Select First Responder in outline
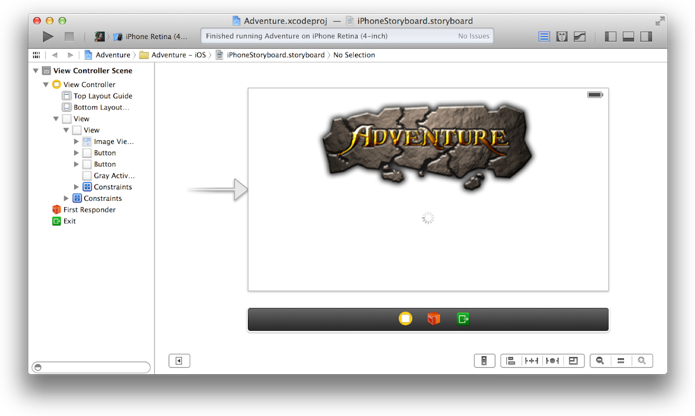Viewport: 695px width, 416px height. click(84, 210)
